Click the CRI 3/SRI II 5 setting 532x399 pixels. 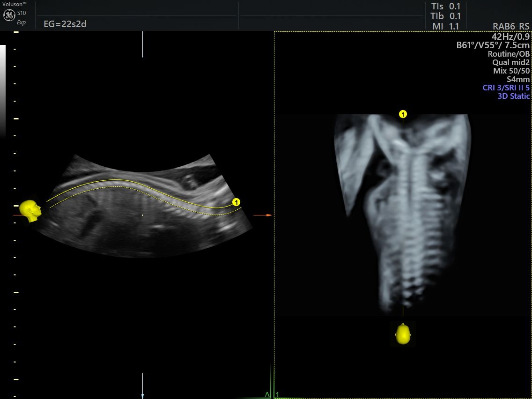pos(506,88)
